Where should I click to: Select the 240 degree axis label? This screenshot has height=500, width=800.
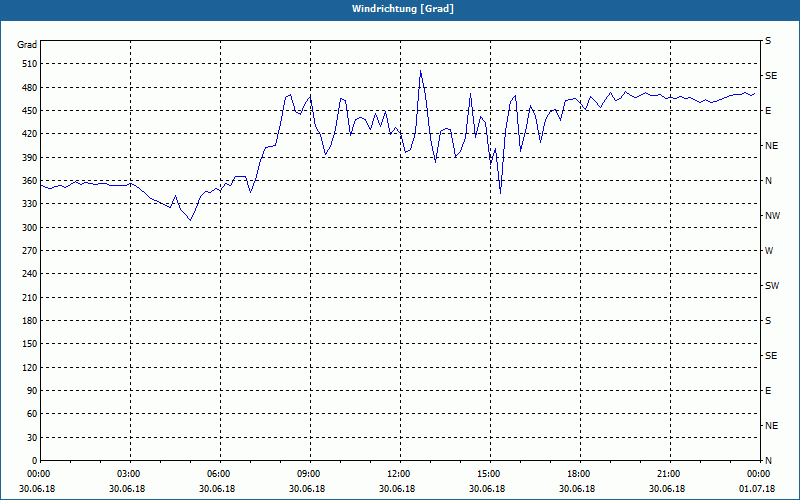pyautogui.click(x=30, y=274)
